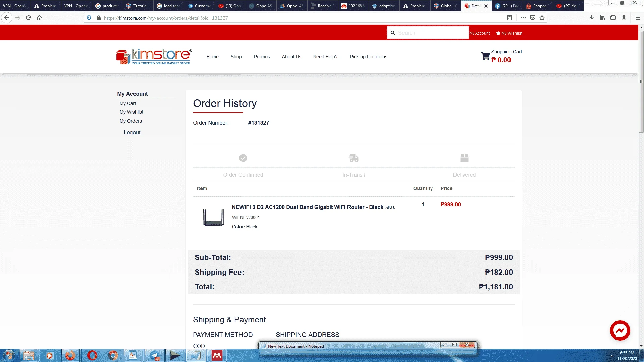Screen dimensions: 644x362
Task: Open the Messenger chat bubble
Action: pyautogui.click(x=620, y=330)
